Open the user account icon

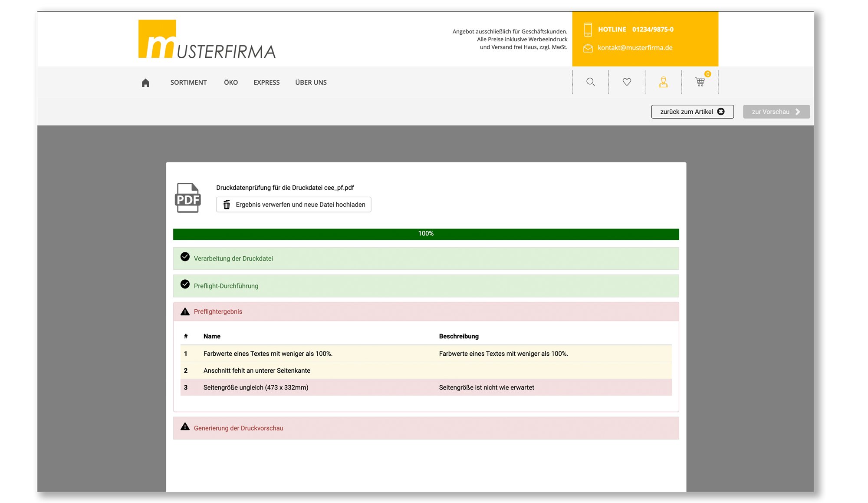coord(663,82)
